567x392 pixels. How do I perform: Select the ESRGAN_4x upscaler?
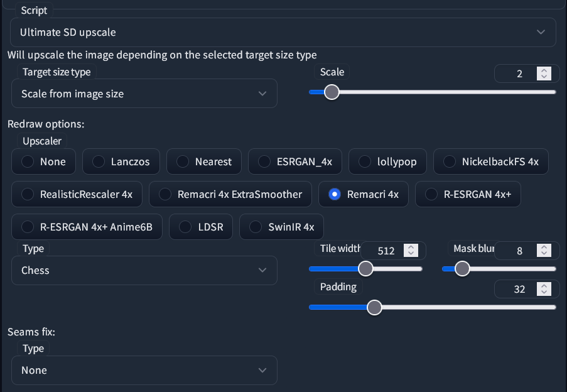295,161
